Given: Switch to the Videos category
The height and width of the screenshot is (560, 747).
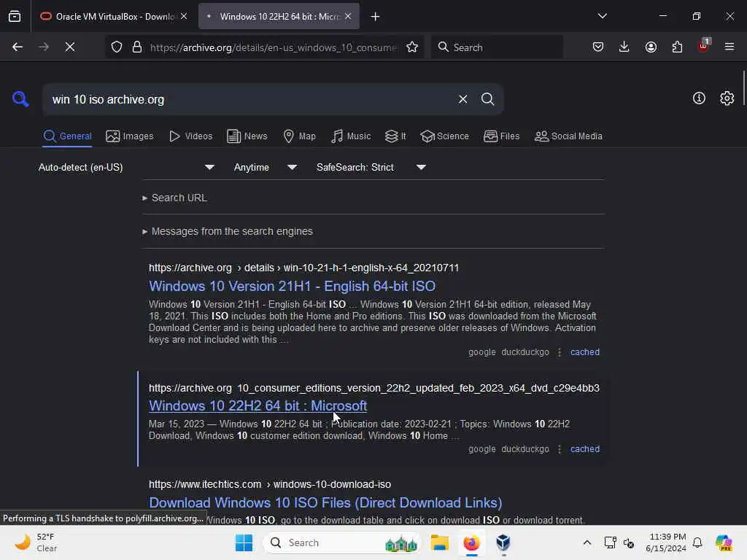Looking at the screenshot, I should point(190,136).
